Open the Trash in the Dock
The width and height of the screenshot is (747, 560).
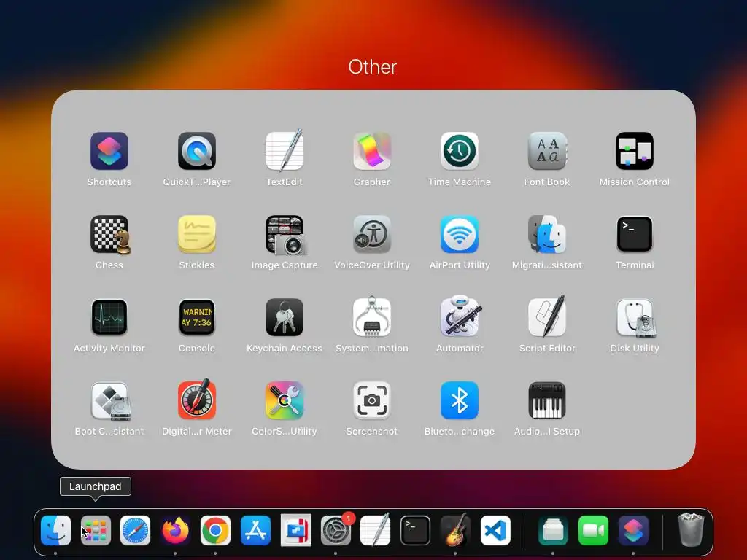691,529
